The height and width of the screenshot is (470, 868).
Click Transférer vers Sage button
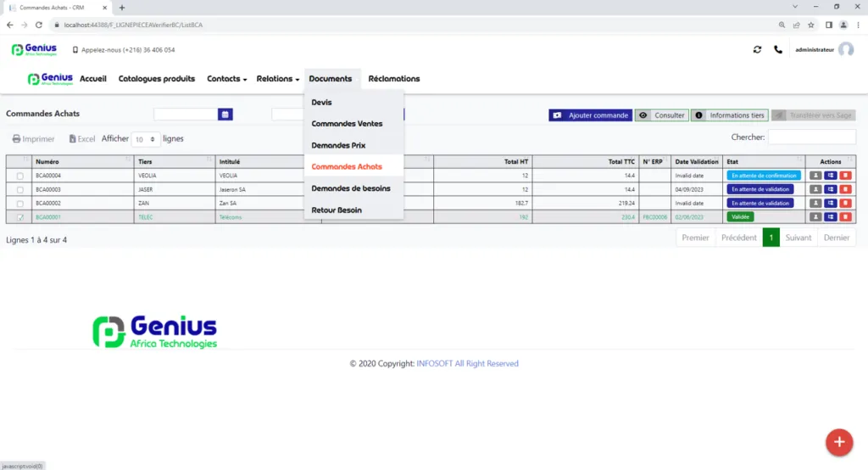[x=813, y=115]
